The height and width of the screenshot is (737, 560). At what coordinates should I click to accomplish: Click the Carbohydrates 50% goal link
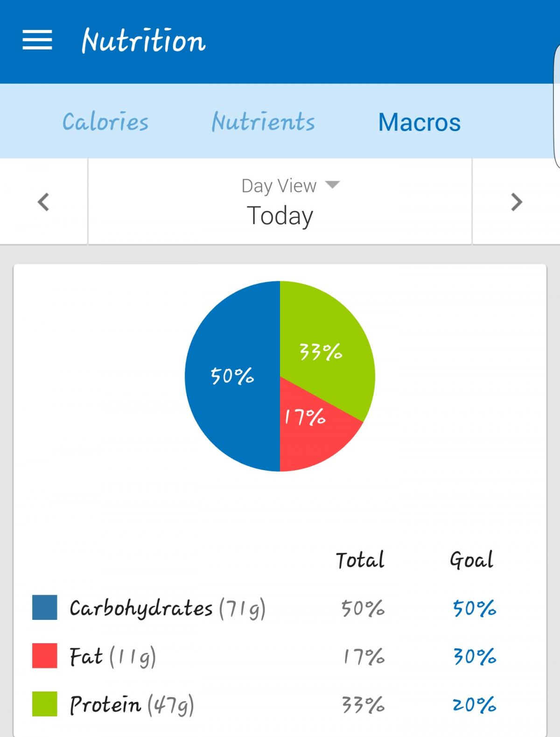(474, 608)
